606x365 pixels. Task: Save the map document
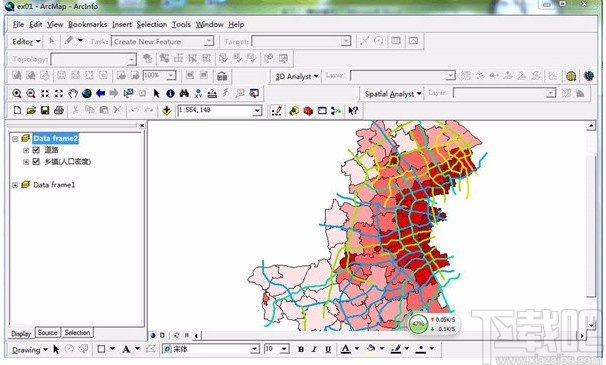pyautogui.click(x=45, y=111)
